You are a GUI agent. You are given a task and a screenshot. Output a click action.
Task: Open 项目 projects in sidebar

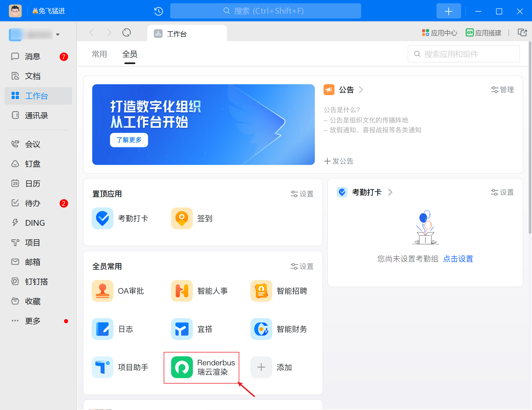click(38, 242)
